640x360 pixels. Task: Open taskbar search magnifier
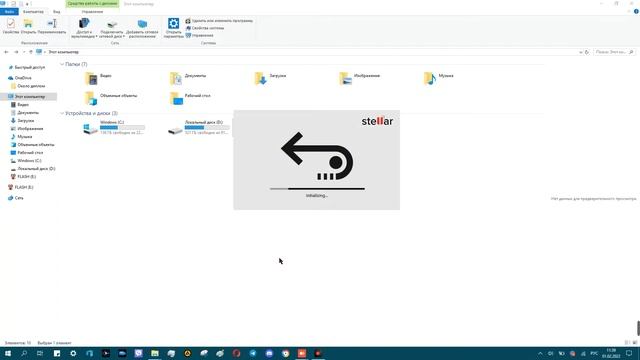(x=24, y=353)
